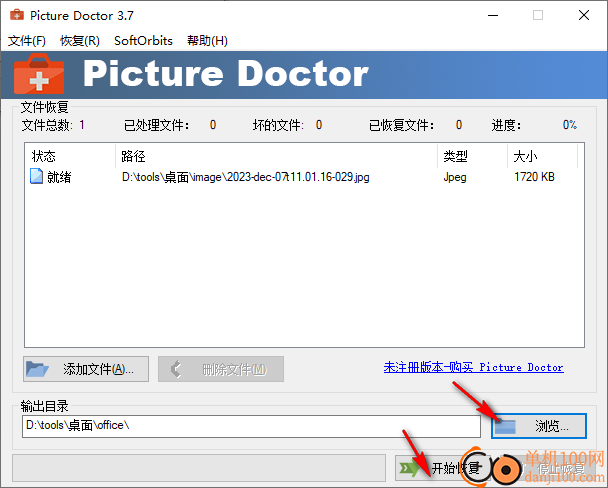
Task: Minimize the Picture Doctor window
Action: [493, 16]
